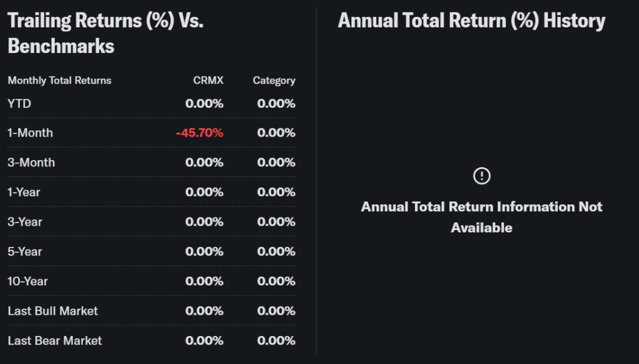Viewport: 639px width, 364px height.
Task: Click the Last Bear Market Category value
Action: (276, 340)
